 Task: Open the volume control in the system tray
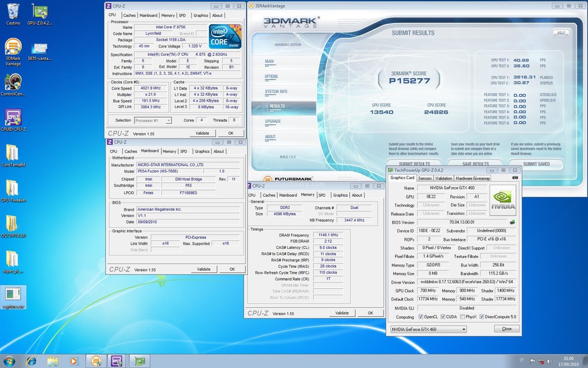pyautogui.click(x=549, y=362)
